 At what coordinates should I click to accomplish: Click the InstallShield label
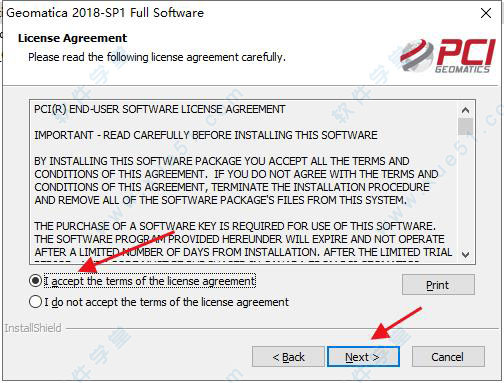[x=33, y=328]
